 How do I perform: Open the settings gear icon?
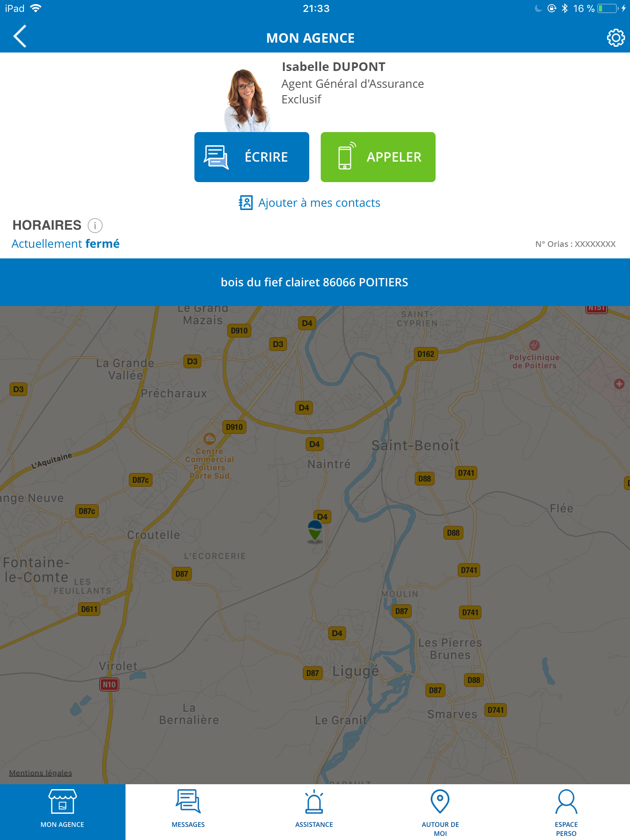coord(616,38)
